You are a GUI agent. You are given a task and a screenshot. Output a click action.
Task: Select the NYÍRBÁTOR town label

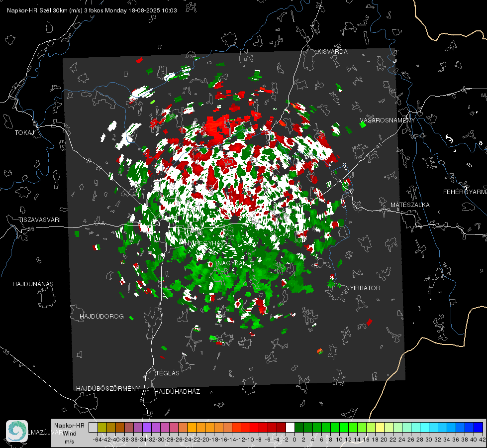(363, 288)
